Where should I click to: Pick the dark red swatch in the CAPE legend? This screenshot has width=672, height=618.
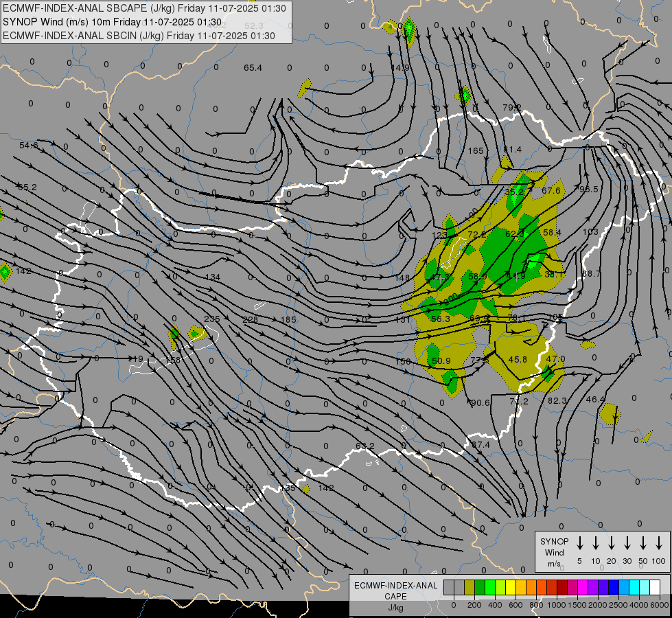click(x=562, y=587)
